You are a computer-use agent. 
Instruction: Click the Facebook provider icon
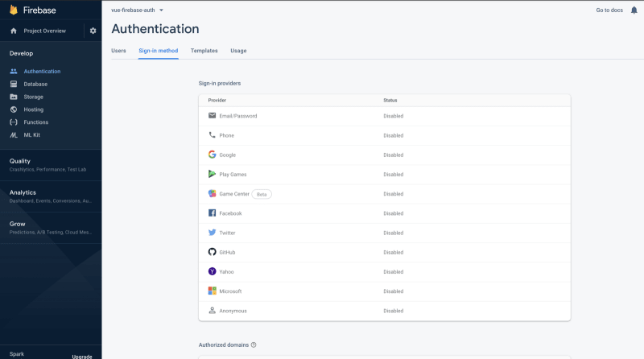212,213
